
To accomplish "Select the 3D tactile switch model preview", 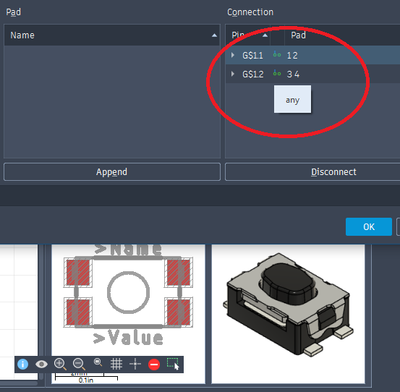I will tap(288, 314).
